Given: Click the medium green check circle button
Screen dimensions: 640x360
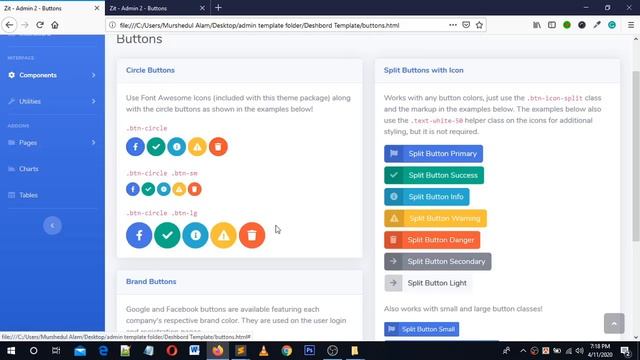Looking at the screenshot, I should pos(156,147).
